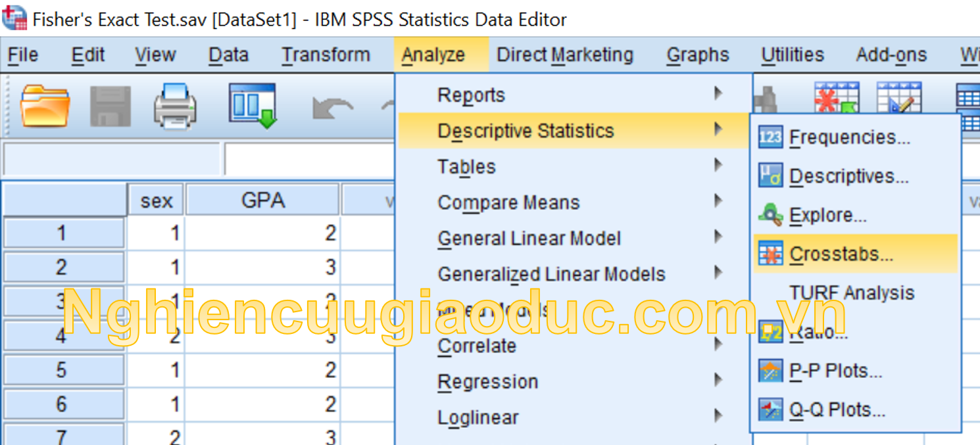
Task: Click the Print toolbar icon
Action: coord(175,105)
